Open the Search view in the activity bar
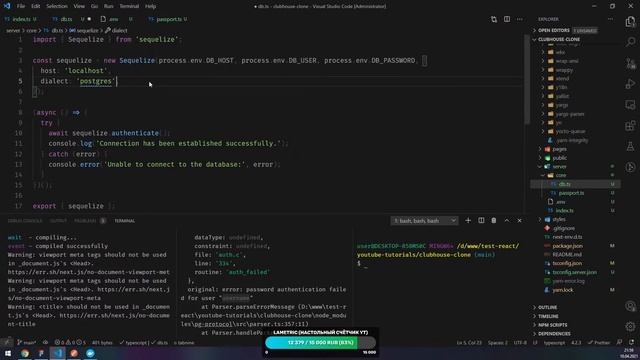The height and width of the screenshot is (360, 640). (x=630, y=42)
